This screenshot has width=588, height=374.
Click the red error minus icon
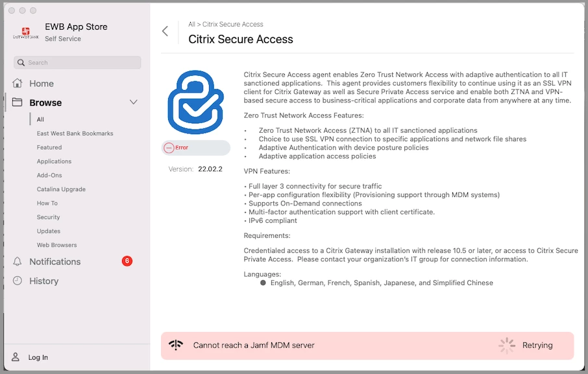[x=169, y=148]
